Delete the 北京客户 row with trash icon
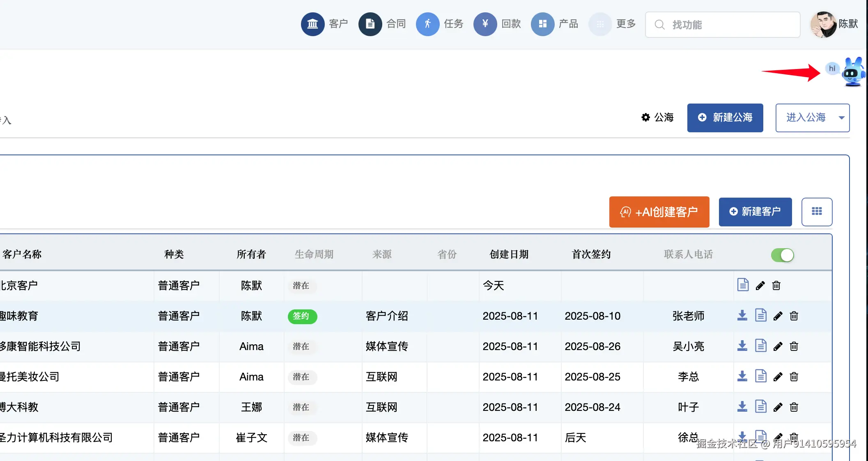Viewport: 868px width, 461px height. (x=776, y=286)
